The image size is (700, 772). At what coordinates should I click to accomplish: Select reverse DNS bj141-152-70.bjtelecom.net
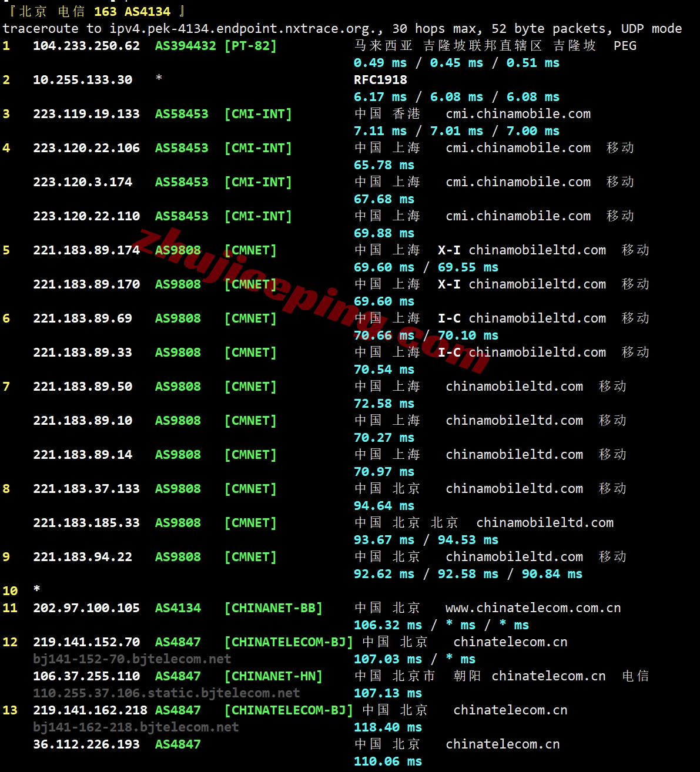click(x=132, y=659)
